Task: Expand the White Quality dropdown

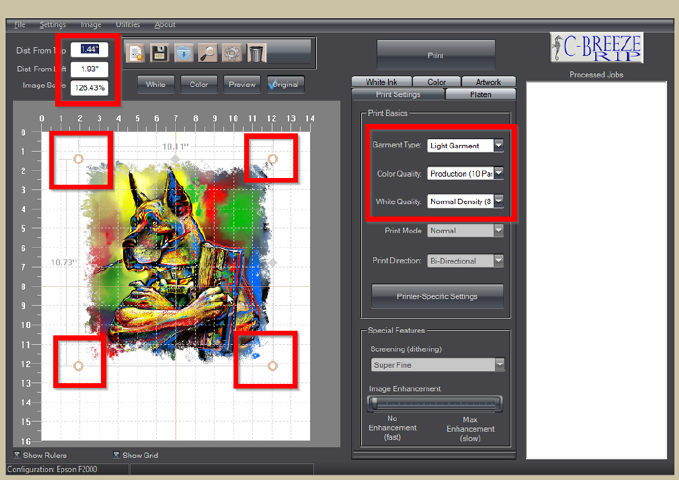Action: click(x=498, y=201)
